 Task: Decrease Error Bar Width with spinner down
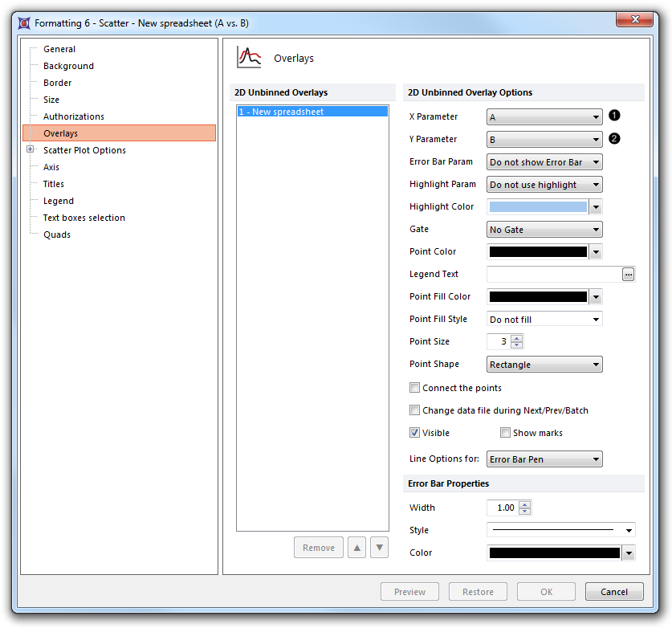click(x=524, y=512)
